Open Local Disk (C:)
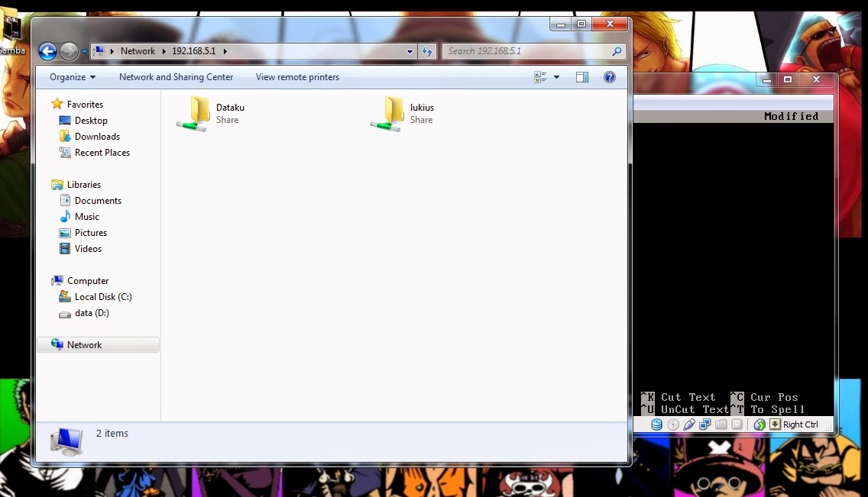868x497 pixels. pos(103,296)
